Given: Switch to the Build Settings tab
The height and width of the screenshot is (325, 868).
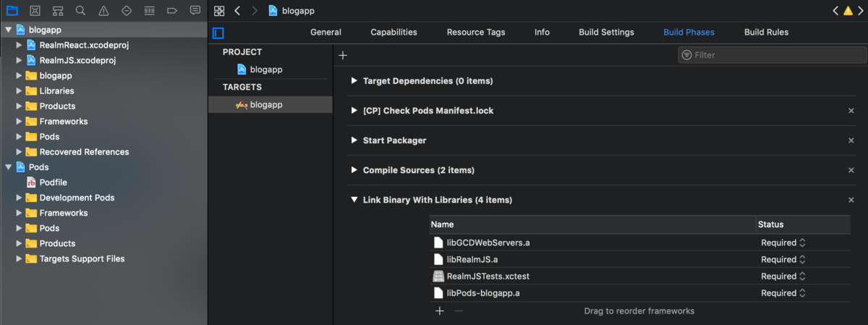Looking at the screenshot, I should coord(606,33).
